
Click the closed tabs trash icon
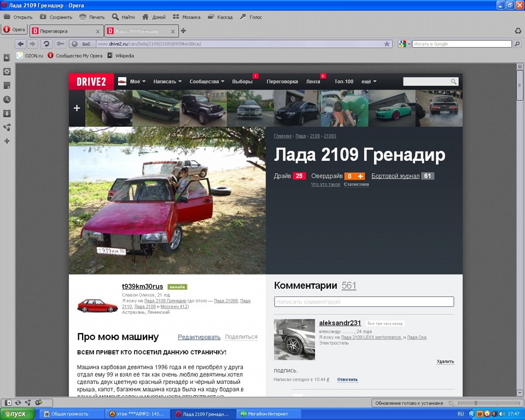point(518,31)
